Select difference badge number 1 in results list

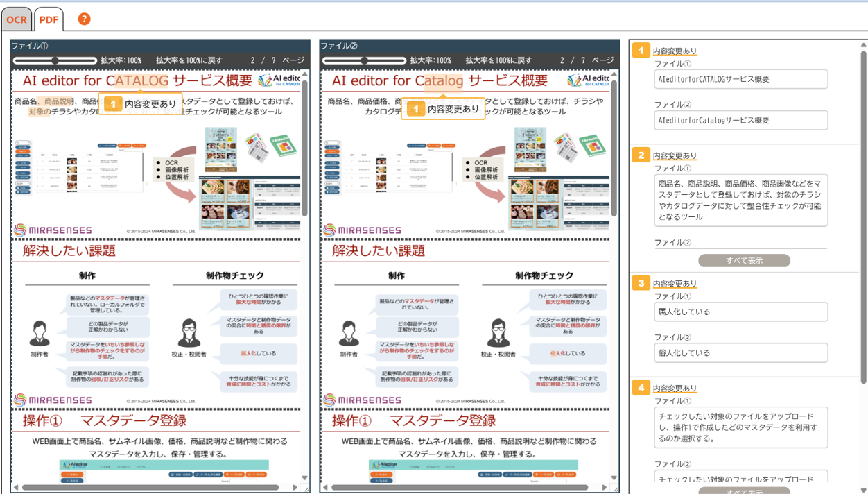click(641, 50)
